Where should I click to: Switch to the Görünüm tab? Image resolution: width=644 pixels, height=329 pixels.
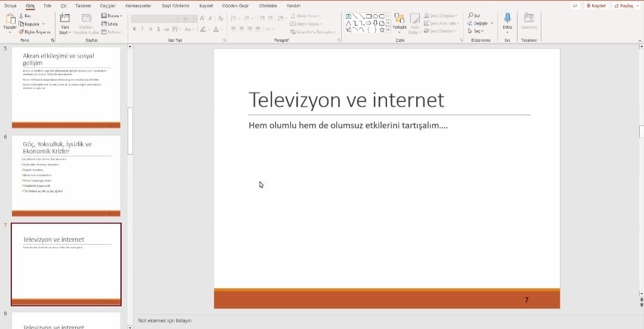pos(268,6)
